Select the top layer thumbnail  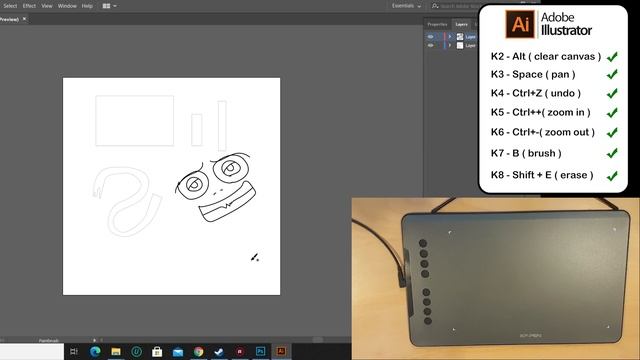pyautogui.click(x=460, y=36)
